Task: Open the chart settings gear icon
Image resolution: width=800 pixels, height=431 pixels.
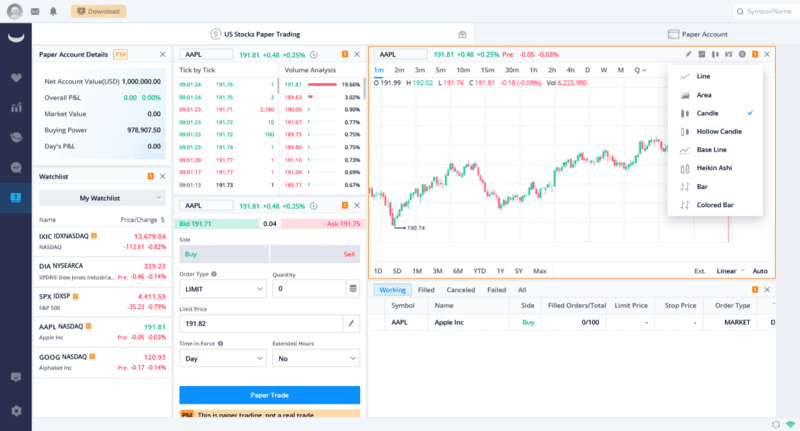Action: click(742, 54)
